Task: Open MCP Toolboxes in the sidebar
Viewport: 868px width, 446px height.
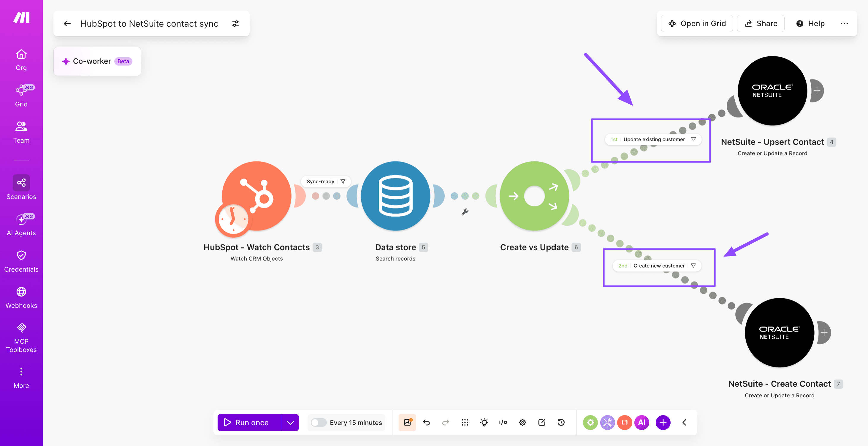Action: (x=21, y=338)
